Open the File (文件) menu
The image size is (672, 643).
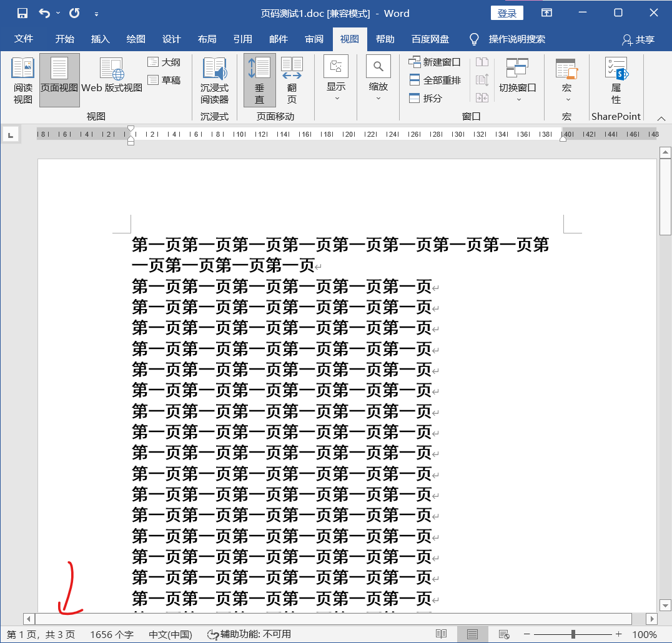(24, 39)
